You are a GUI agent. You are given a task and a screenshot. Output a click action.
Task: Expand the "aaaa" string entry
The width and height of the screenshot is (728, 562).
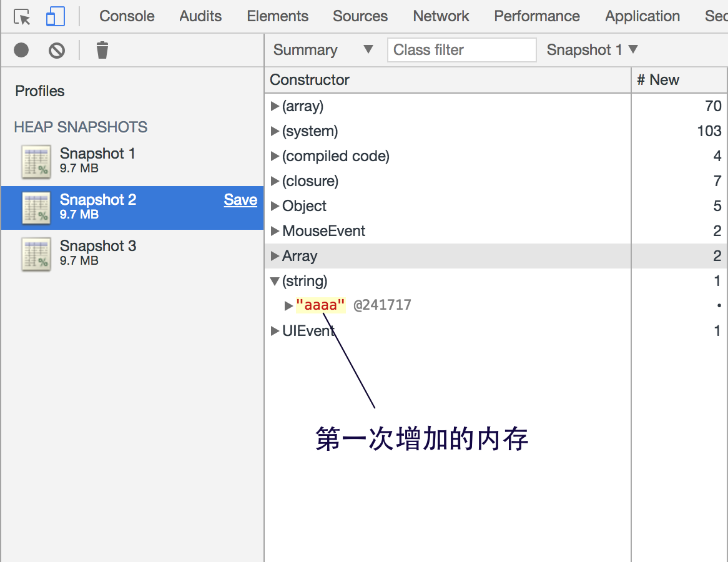pos(289,305)
